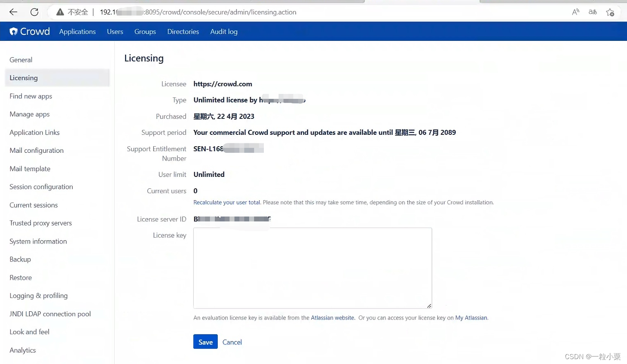627x364 pixels.
Task: Open the Backup page
Action: [x=20, y=259]
